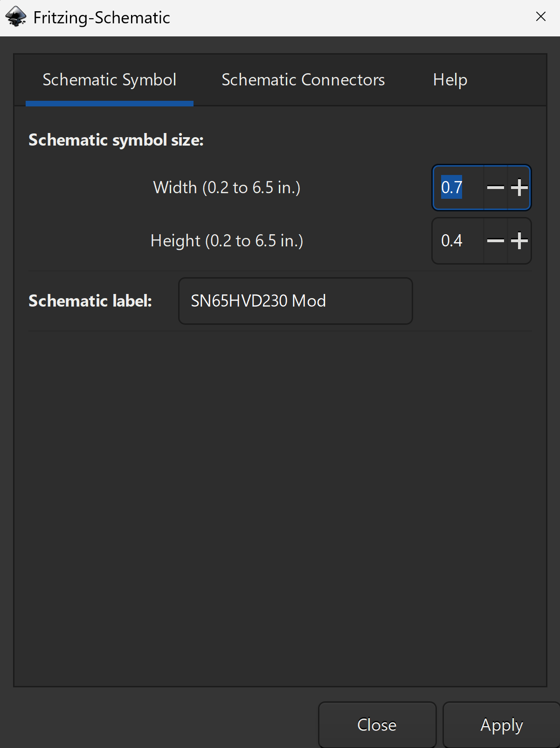Click the "Schematic symbol size:" heading
Viewport: 560px width, 748px height.
click(116, 140)
